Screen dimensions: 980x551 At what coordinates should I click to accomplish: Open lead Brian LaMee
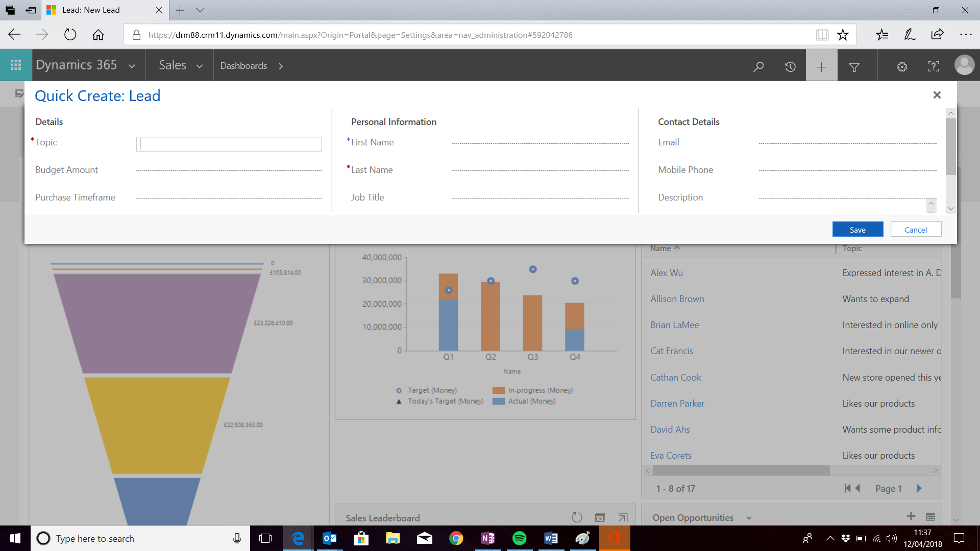(x=674, y=325)
